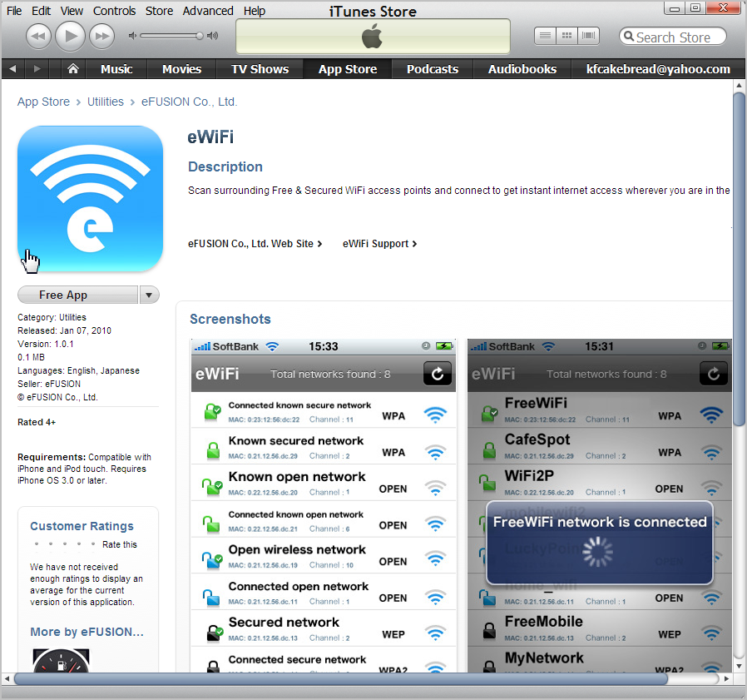This screenshot has width=747, height=700.
Task: Go forward with the navigation forward arrow
Action: [x=37, y=69]
